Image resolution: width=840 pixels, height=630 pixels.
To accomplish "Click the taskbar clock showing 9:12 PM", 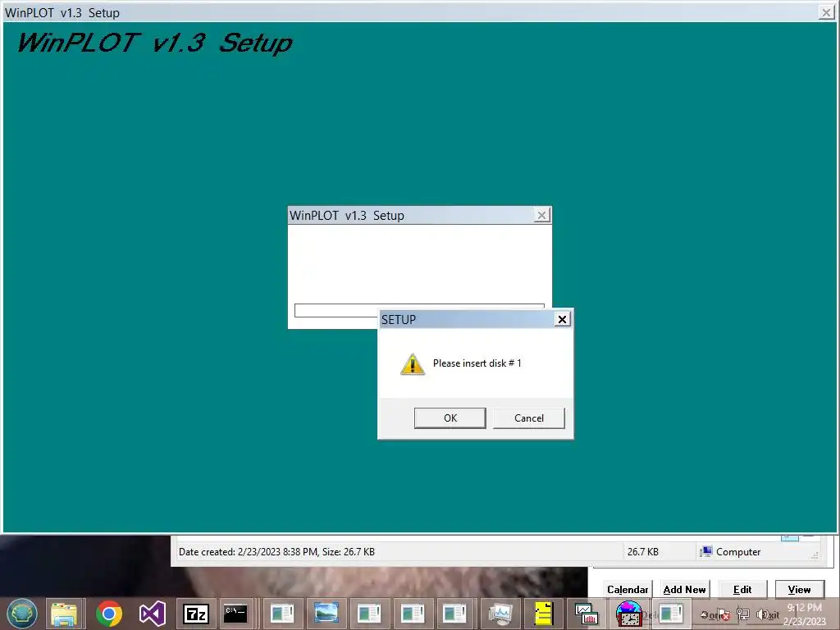I will [x=805, y=614].
